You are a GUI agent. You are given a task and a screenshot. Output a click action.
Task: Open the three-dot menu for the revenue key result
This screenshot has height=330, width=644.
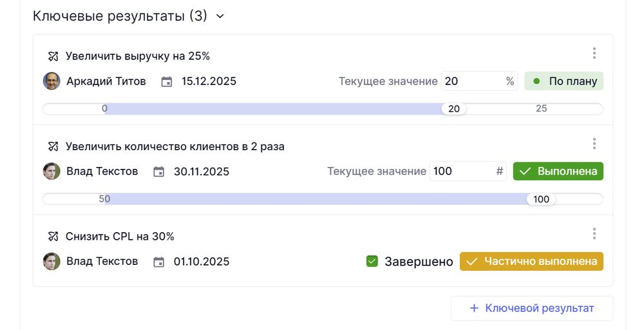tap(594, 53)
